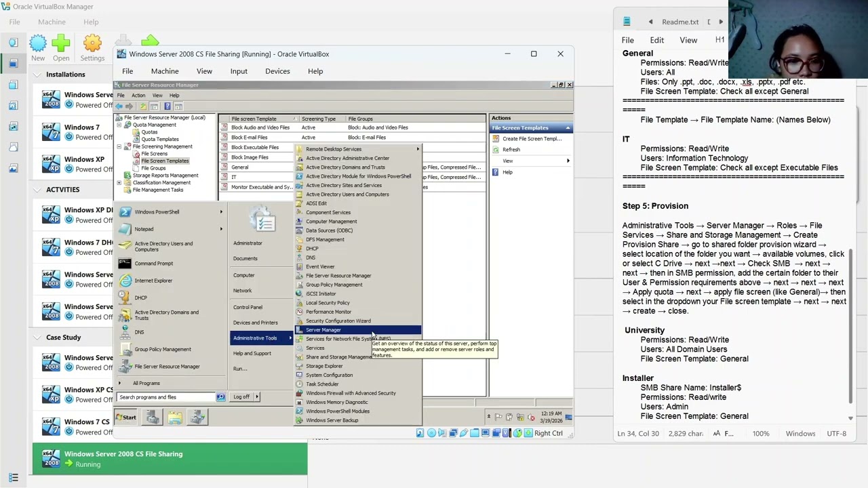Open the Log off options arrow
Screen dimensions: 868x488
pyautogui.click(x=257, y=397)
